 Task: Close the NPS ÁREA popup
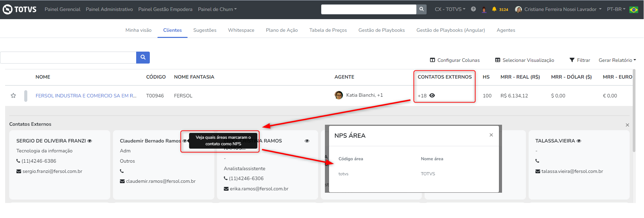coord(491,135)
